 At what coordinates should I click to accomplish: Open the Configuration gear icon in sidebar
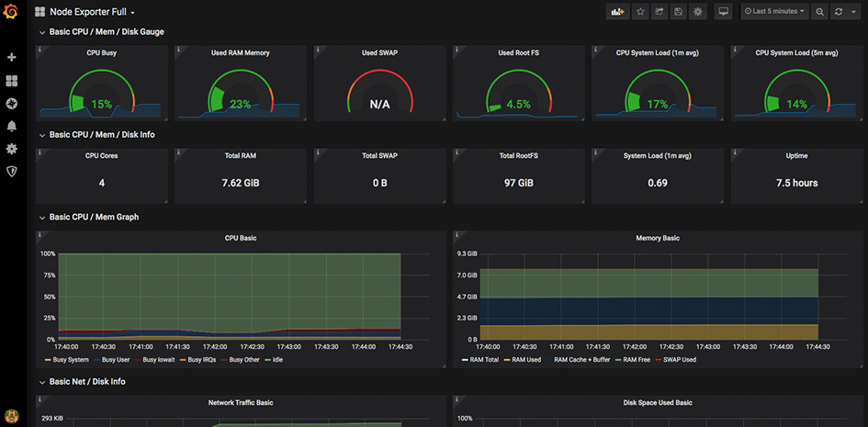pos(12,149)
